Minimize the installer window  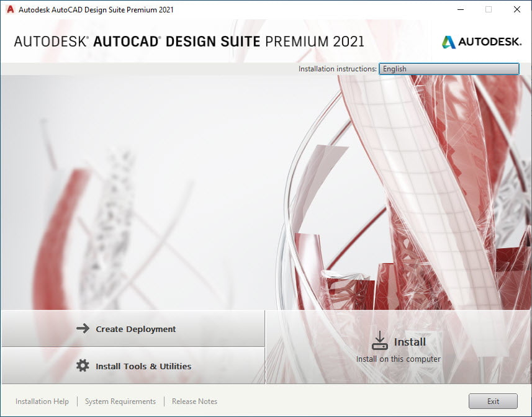pyautogui.click(x=461, y=9)
